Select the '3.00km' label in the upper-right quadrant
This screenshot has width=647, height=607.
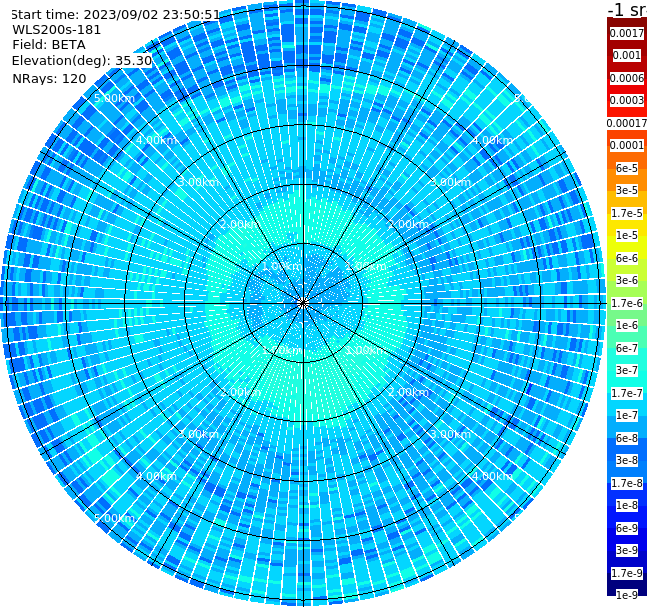[x=451, y=182]
